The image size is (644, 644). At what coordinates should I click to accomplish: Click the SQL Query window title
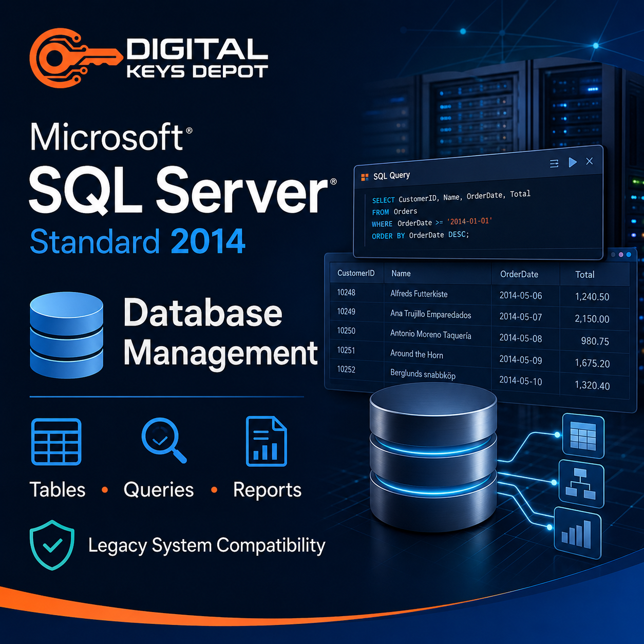[x=391, y=176]
